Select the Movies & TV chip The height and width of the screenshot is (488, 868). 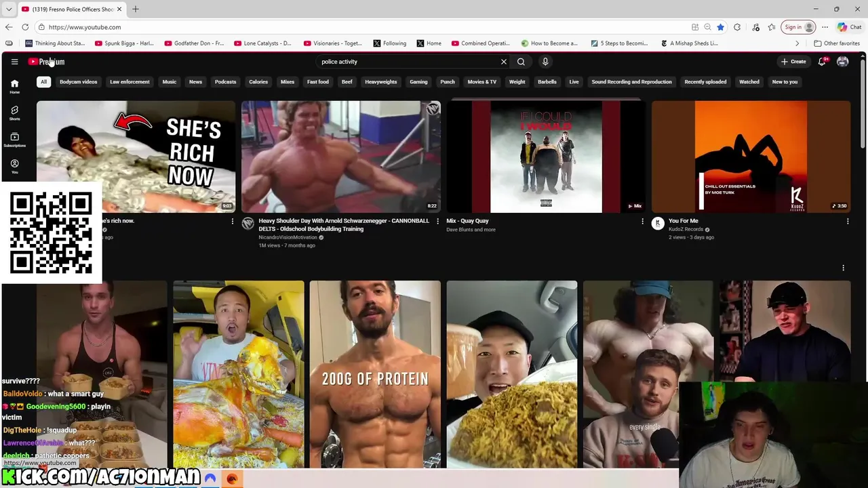coord(482,82)
